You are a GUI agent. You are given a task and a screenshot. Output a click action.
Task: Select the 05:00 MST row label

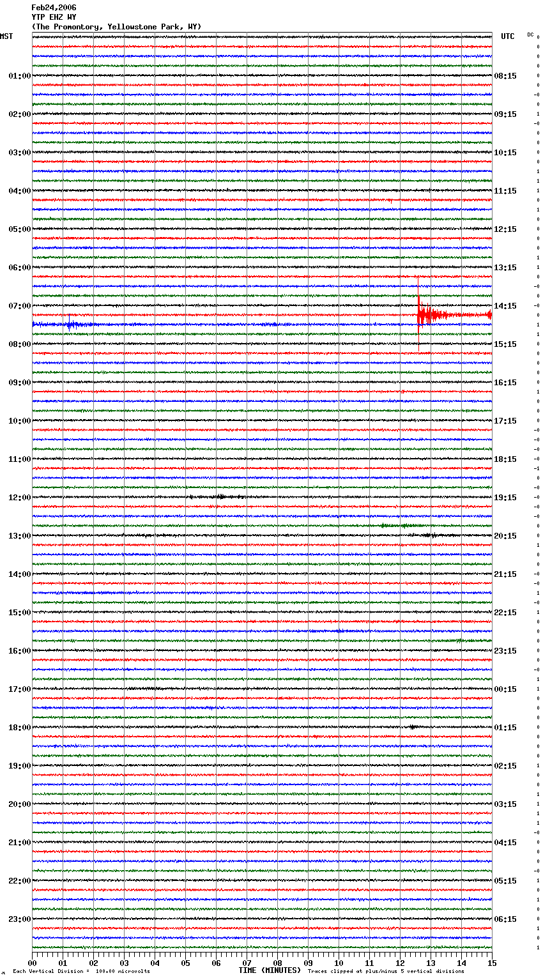click(19, 229)
